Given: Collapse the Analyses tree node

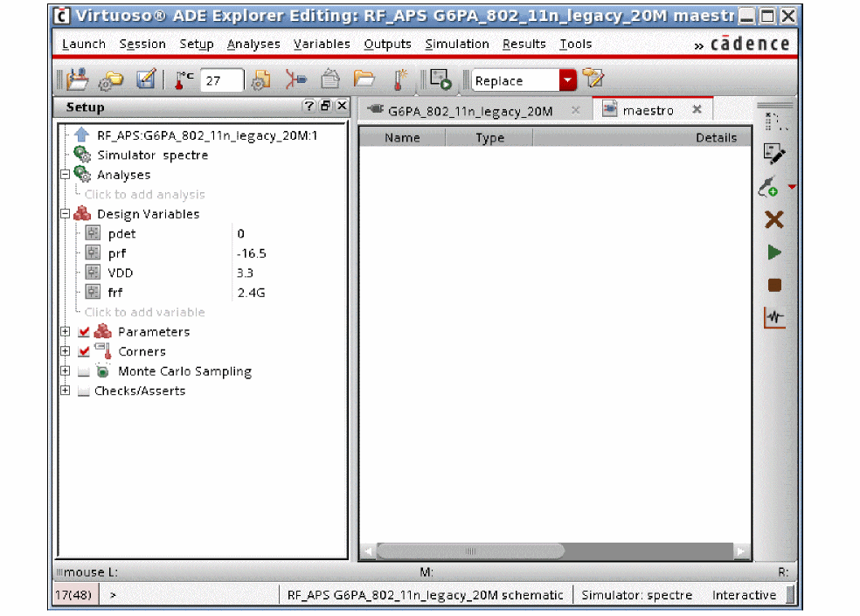Looking at the screenshot, I should tap(66, 175).
